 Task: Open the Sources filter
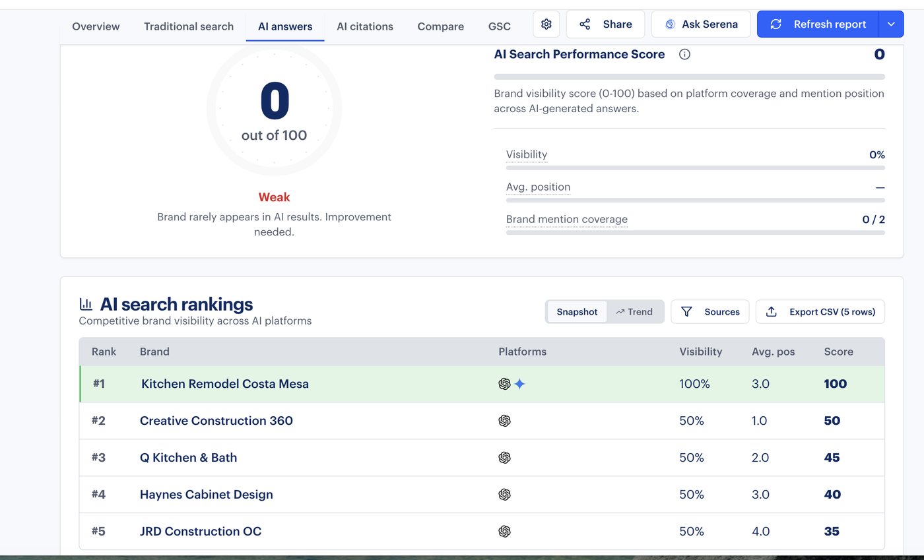pos(710,312)
